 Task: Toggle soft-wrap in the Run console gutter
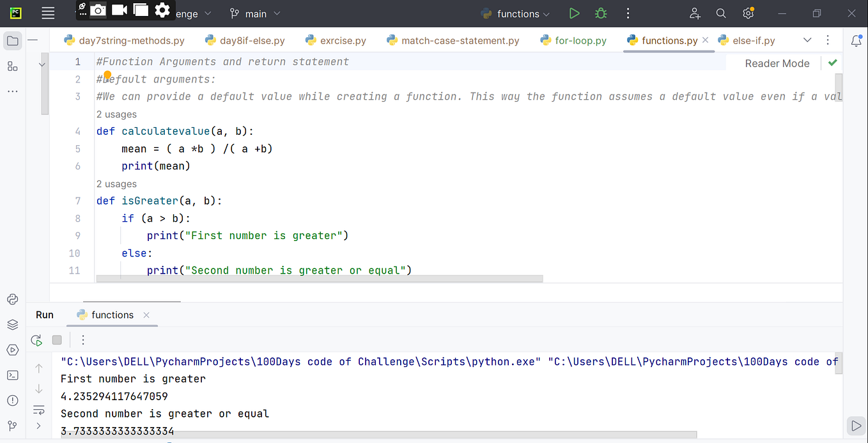(x=38, y=410)
